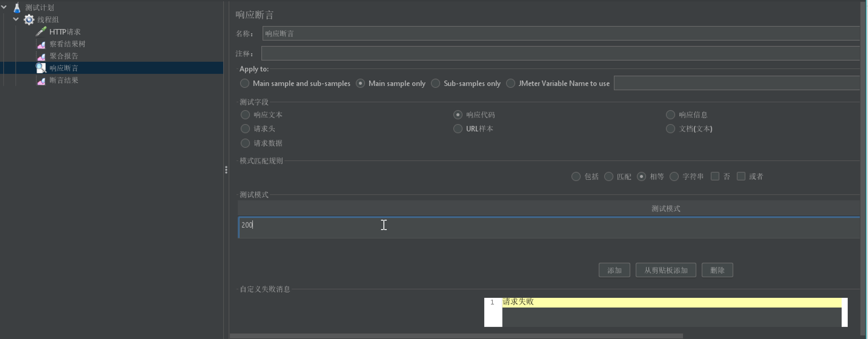The height and width of the screenshot is (339, 868).
Task: Select the 测试计划 tree label
Action: pyautogui.click(x=39, y=7)
